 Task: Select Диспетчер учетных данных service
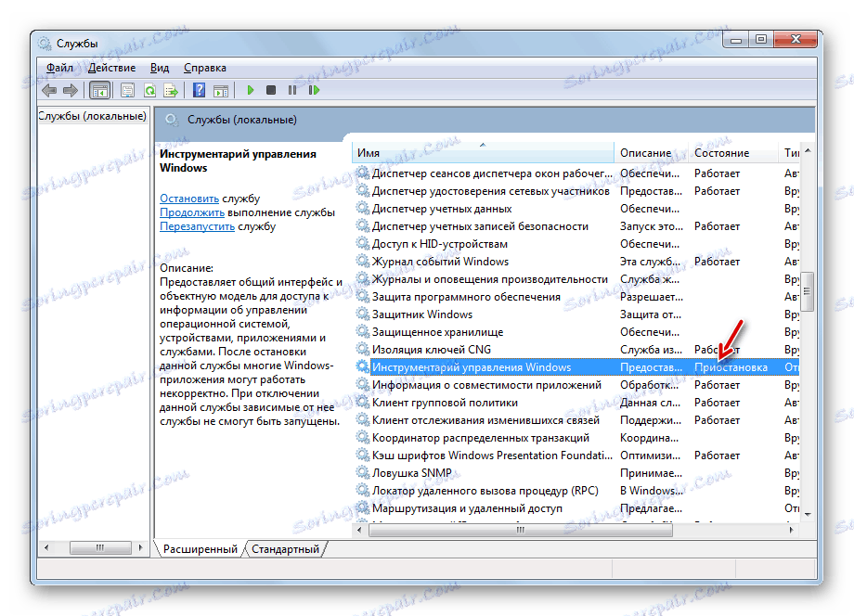pos(577,209)
